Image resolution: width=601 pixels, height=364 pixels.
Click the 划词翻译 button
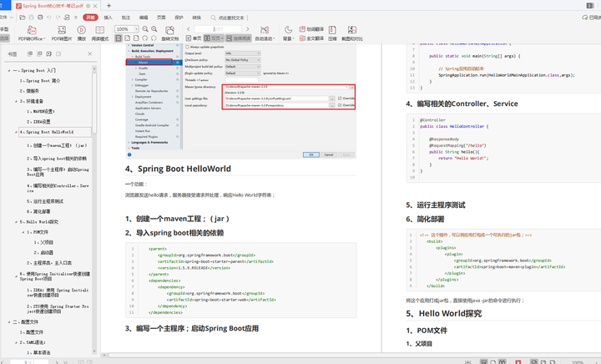311,29
